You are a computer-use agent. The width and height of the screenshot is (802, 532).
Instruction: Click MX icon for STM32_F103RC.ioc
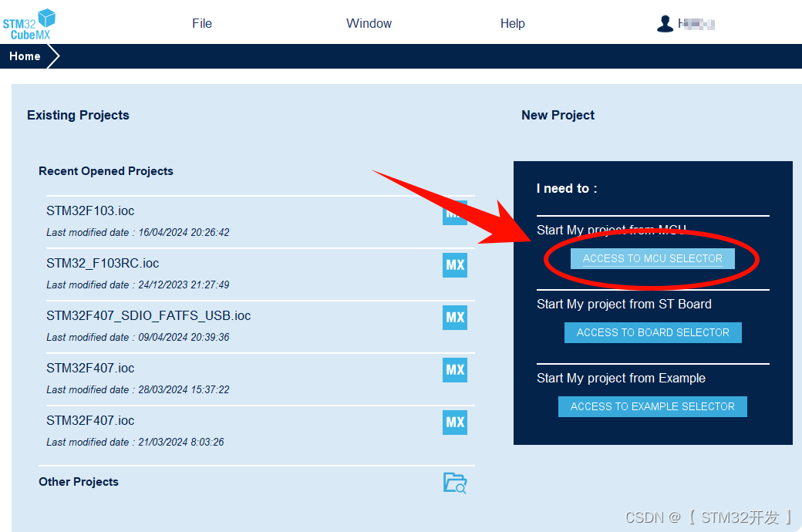point(455,265)
